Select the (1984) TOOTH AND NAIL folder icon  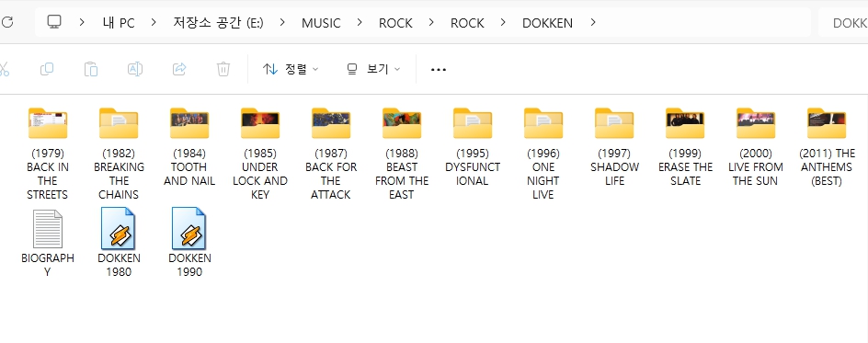[189, 123]
